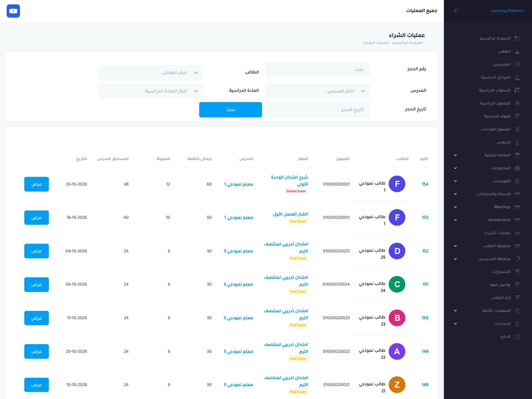Click avatar F in row 154
Viewport: 532px width, 399px height.
397,184
